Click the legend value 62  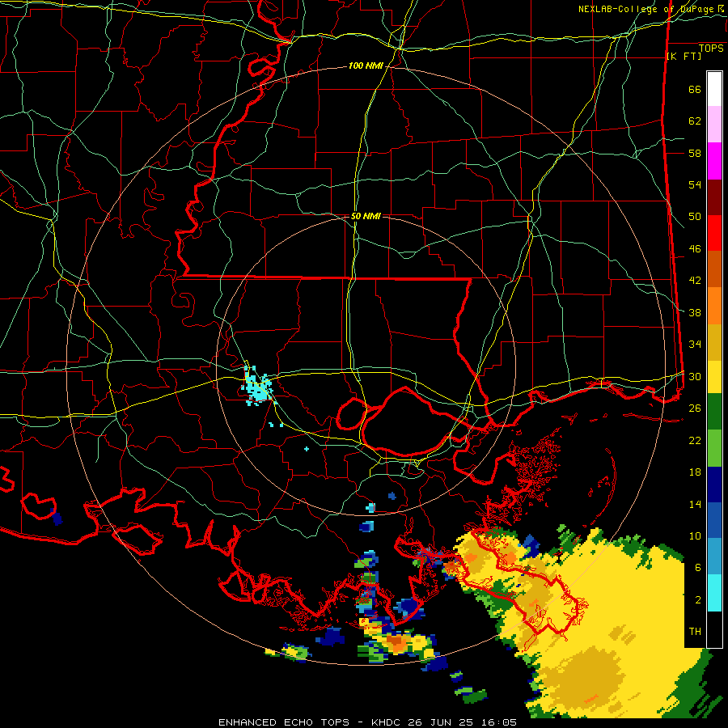tap(695, 121)
